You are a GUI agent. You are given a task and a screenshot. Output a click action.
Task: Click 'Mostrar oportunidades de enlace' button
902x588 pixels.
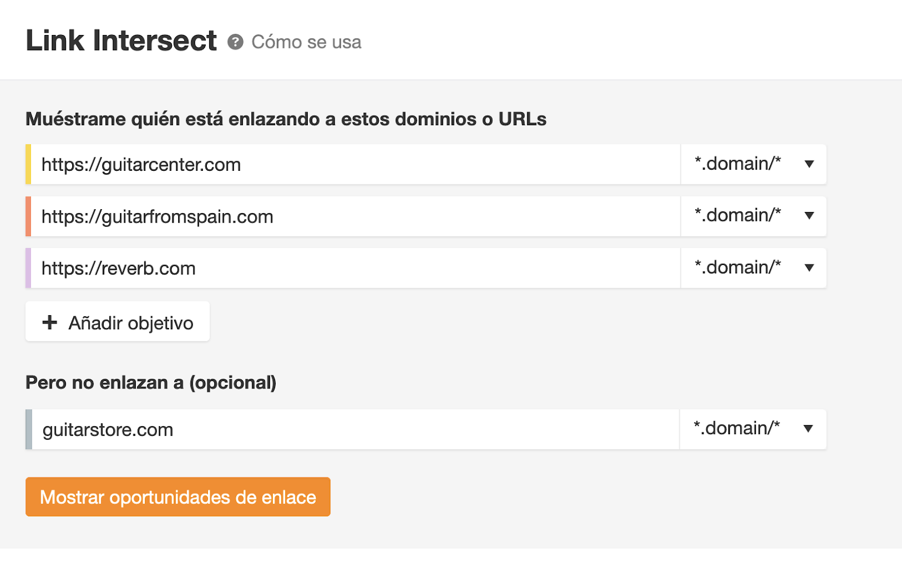[x=178, y=497]
